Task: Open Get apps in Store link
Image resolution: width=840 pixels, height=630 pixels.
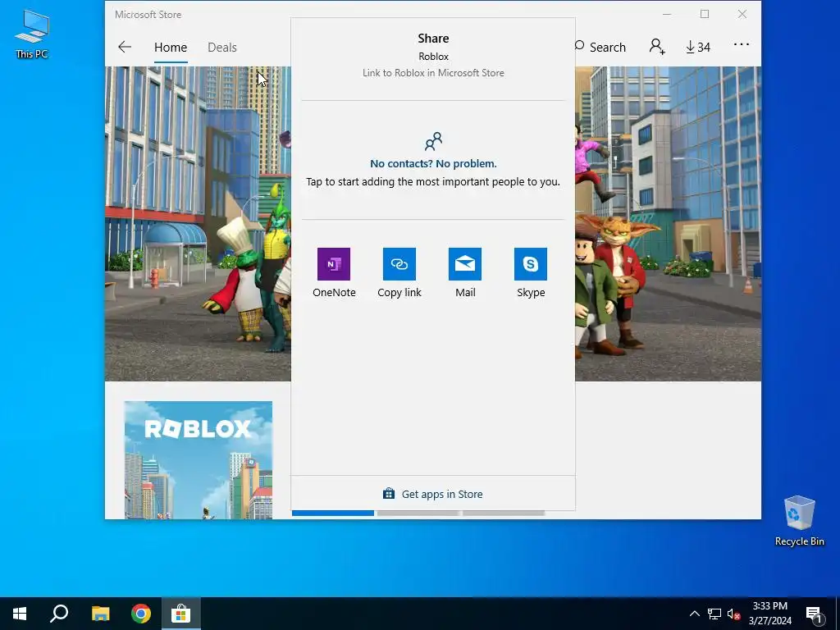Action: [433, 494]
